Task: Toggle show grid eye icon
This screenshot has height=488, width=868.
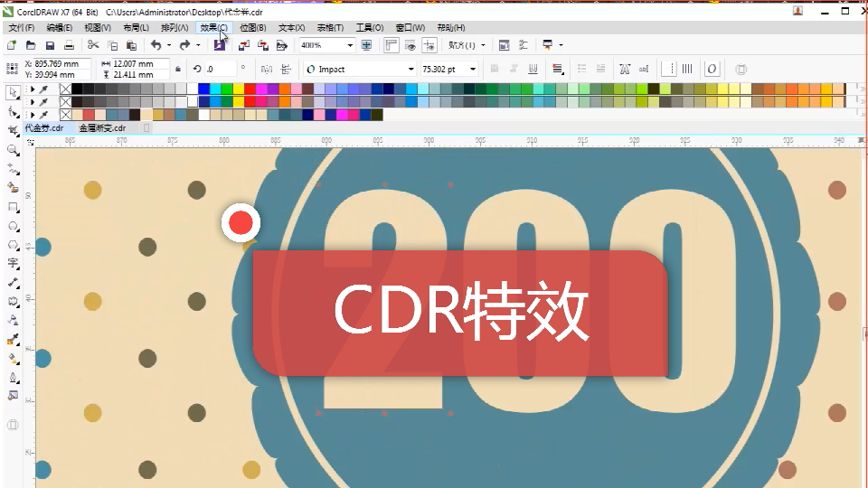Action: pos(410,45)
